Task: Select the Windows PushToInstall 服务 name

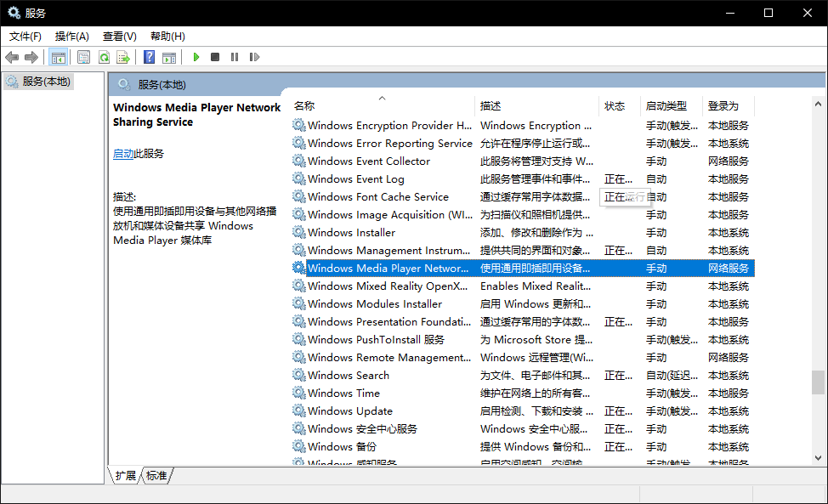Action: [376, 340]
